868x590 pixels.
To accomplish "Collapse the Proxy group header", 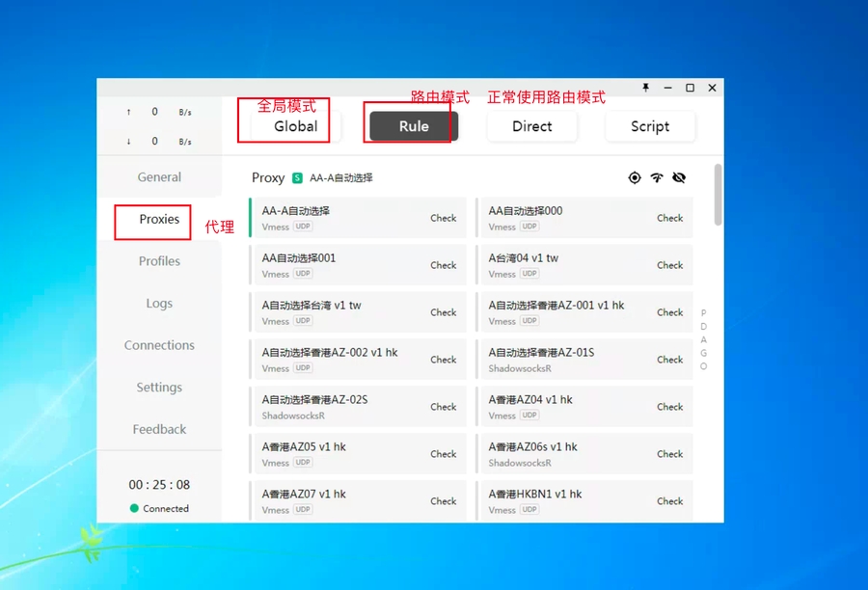I will click(268, 178).
